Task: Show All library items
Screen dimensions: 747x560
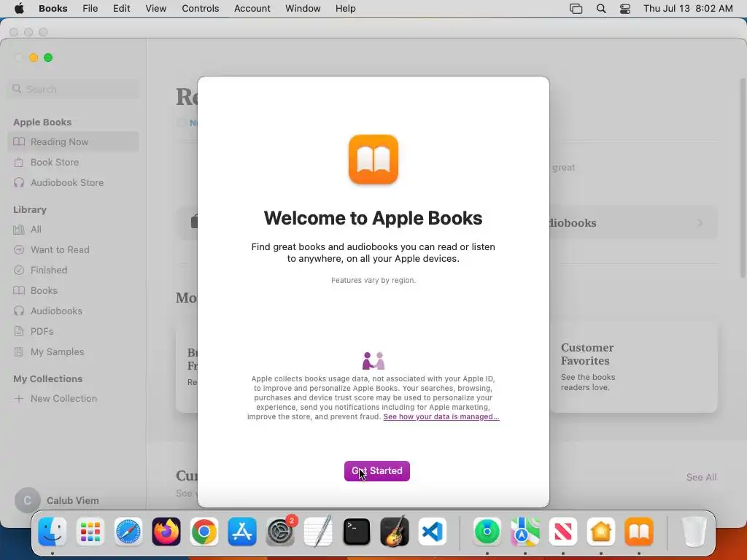Action: click(x=74, y=230)
